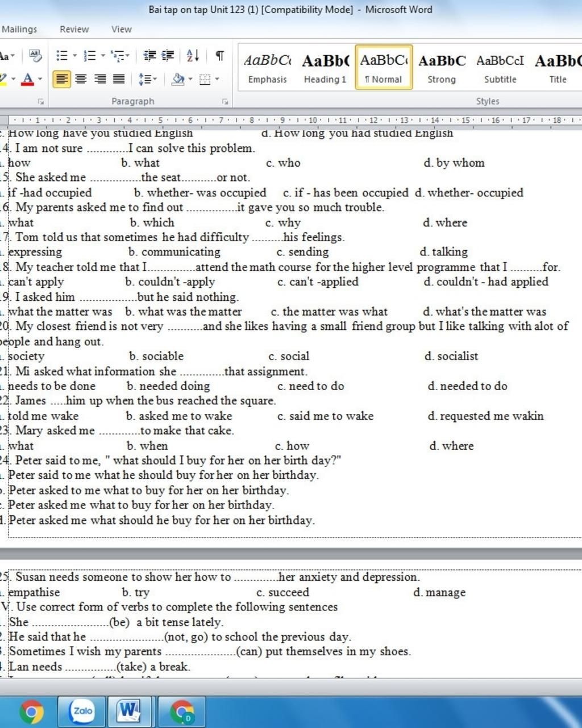
Task: Open the shading color dropdown arrow
Action: (190, 79)
